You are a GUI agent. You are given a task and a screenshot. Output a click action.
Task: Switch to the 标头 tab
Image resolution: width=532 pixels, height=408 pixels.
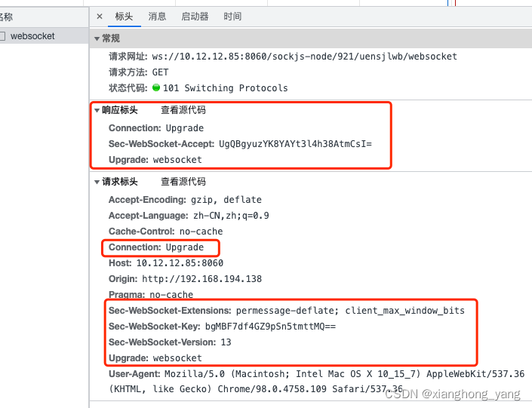tap(124, 17)
